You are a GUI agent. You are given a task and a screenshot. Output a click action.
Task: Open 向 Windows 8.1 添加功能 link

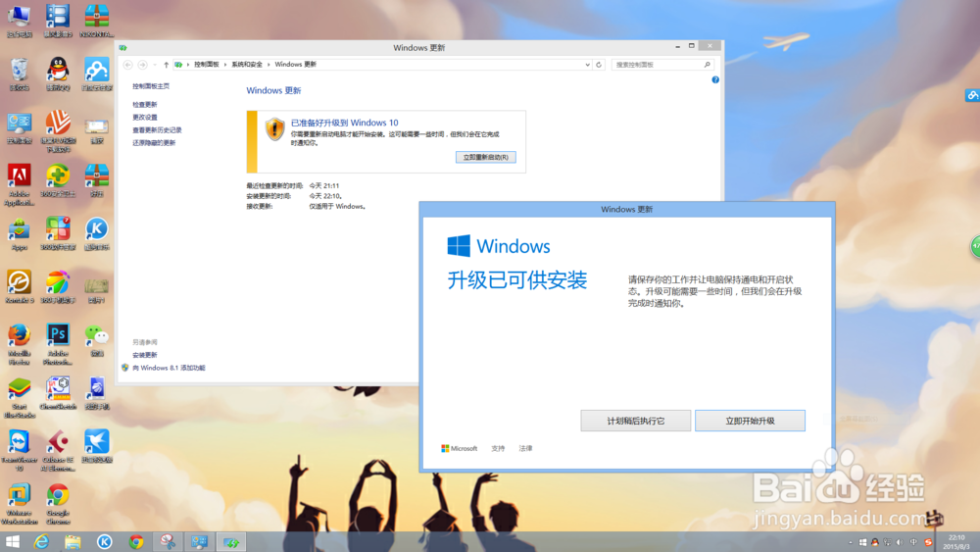click(x=169, y=368)
